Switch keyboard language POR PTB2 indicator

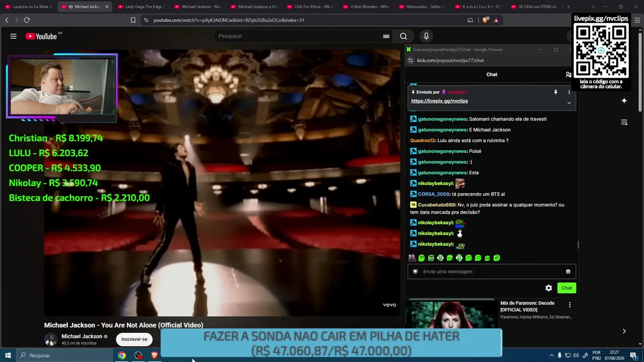(597, 355)
